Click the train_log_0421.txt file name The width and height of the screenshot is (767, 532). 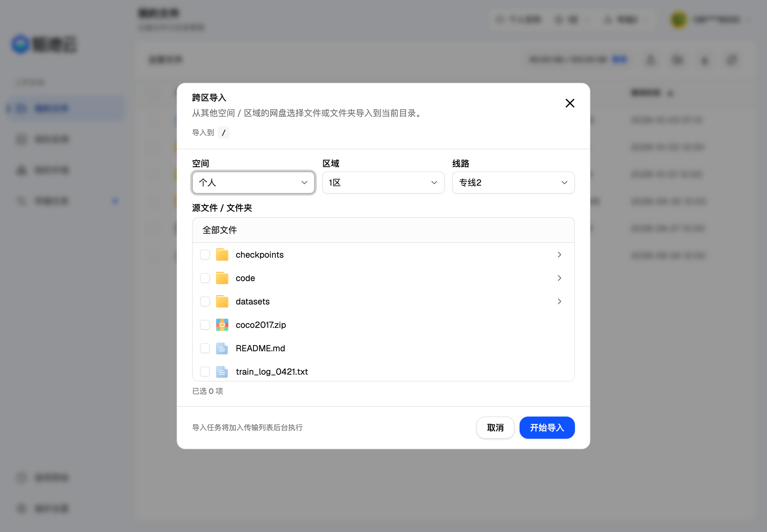[x=272, y=371]
